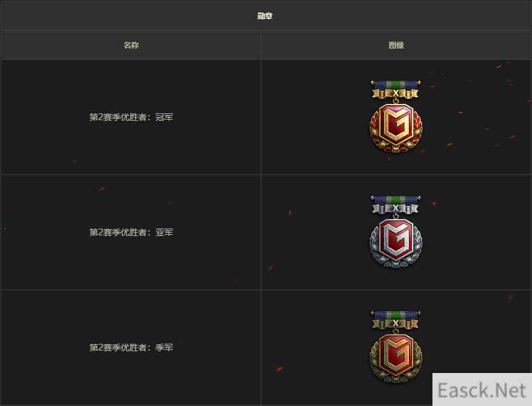Select the 第2赛季优胜者：季军 label
The image size is (532, 406).
coord(131,347)
